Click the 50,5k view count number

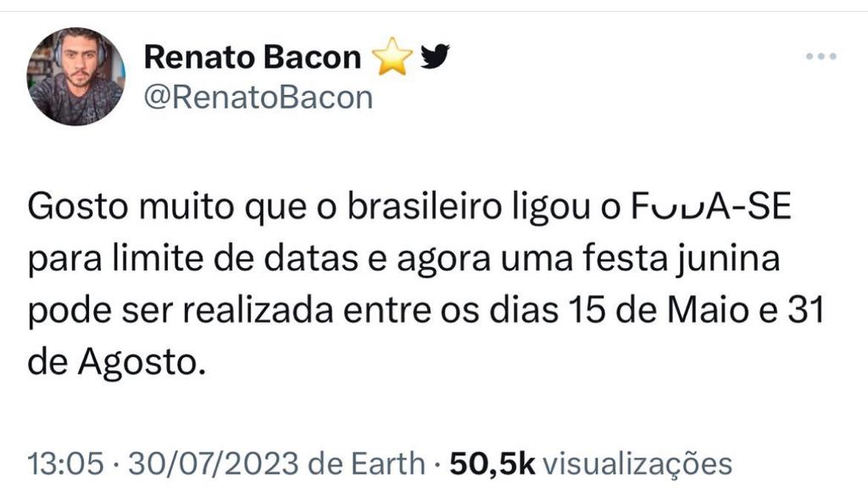pyautogui.click(x=492, y=464)
